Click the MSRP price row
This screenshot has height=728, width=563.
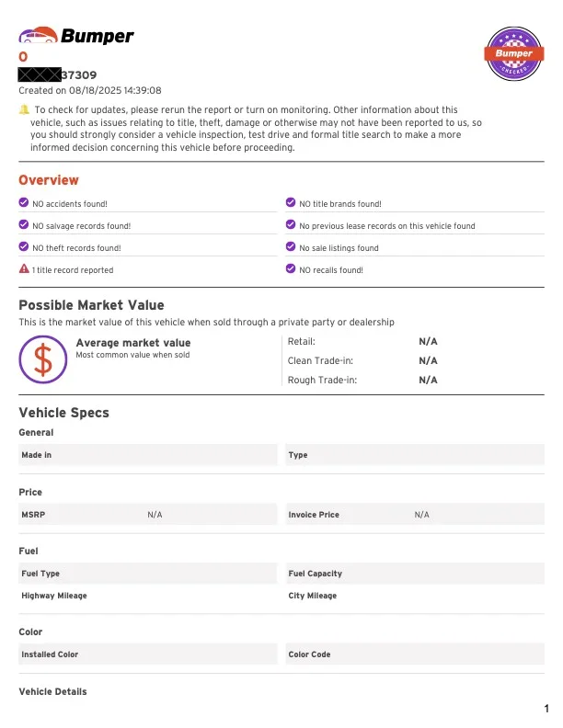[147, 515]
